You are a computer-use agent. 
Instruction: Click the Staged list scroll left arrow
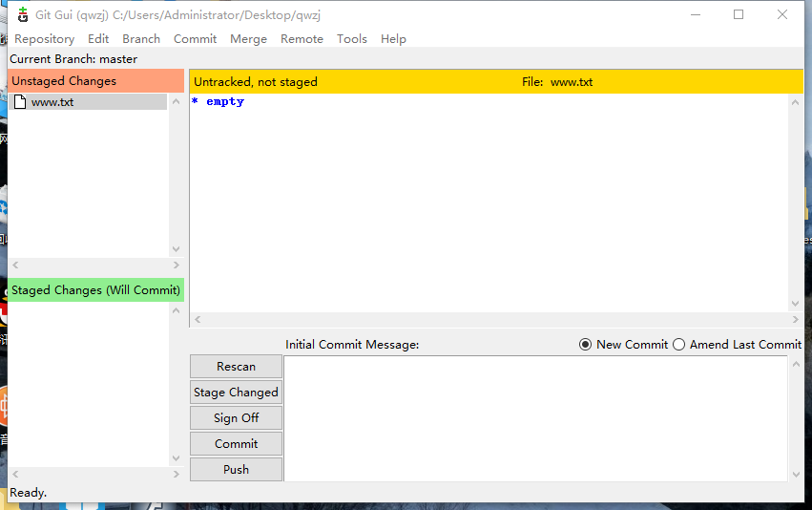pyautogui.click(x=15, y=474)
